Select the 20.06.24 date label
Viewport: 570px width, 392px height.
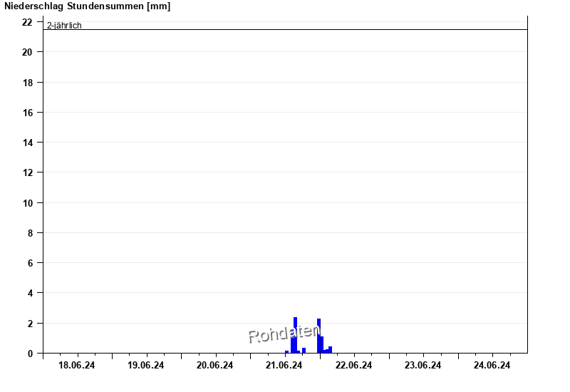[x=215, y=366]
